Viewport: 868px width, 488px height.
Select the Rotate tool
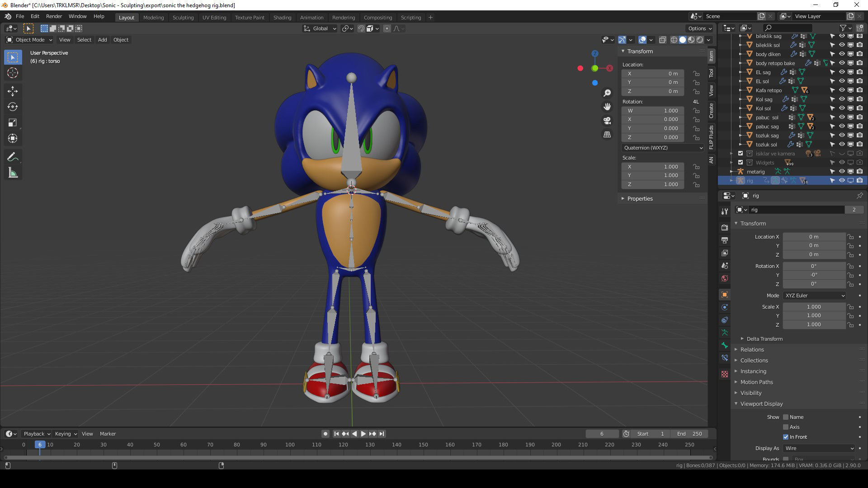(x=13, y=107)
